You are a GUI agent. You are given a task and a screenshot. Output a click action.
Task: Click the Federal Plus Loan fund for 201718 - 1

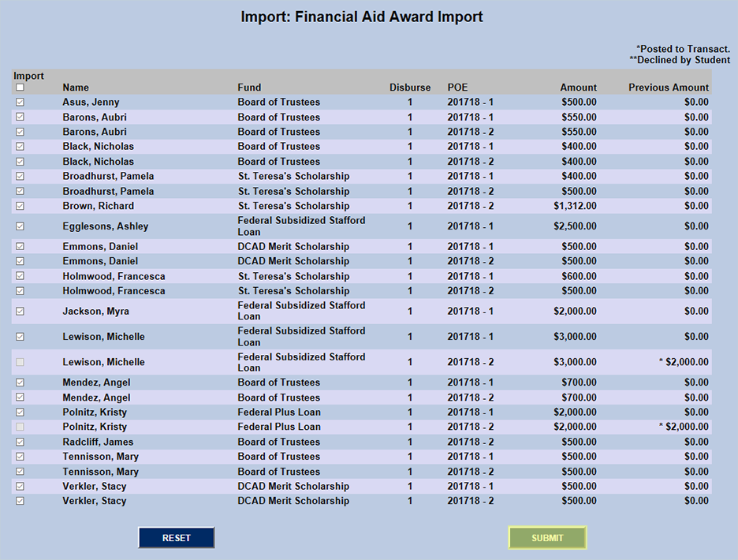[278, 413]
